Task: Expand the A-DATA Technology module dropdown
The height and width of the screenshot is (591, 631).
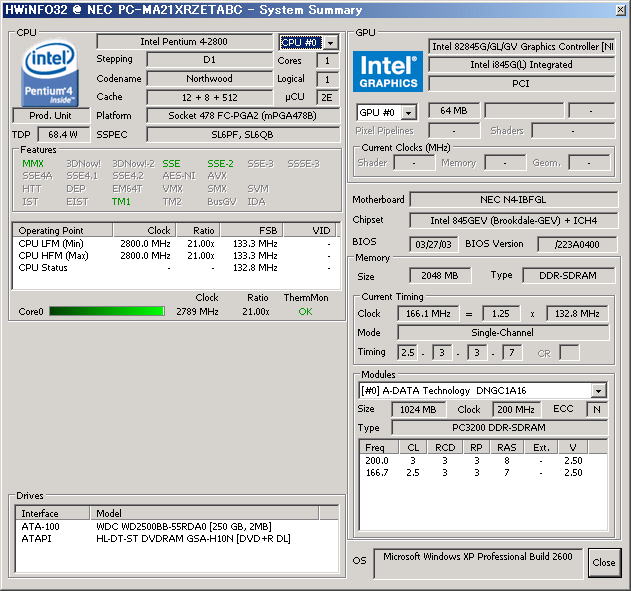Action: (598, 391)
